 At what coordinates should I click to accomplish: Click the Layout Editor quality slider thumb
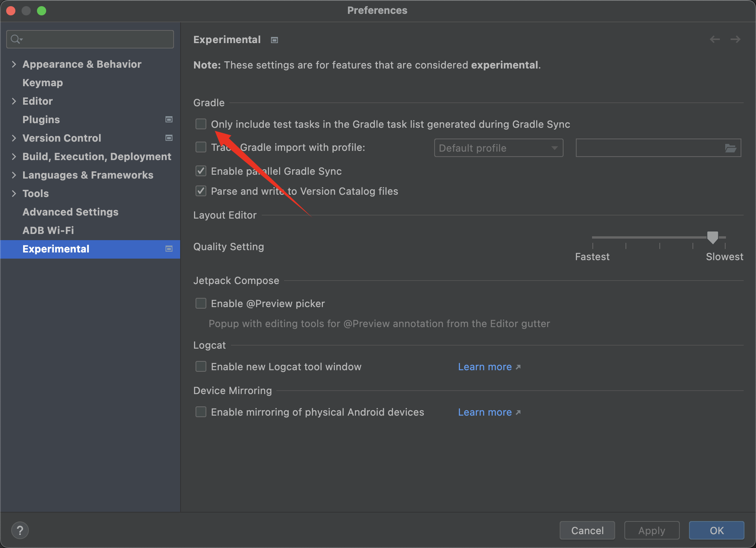pos(713,237)
